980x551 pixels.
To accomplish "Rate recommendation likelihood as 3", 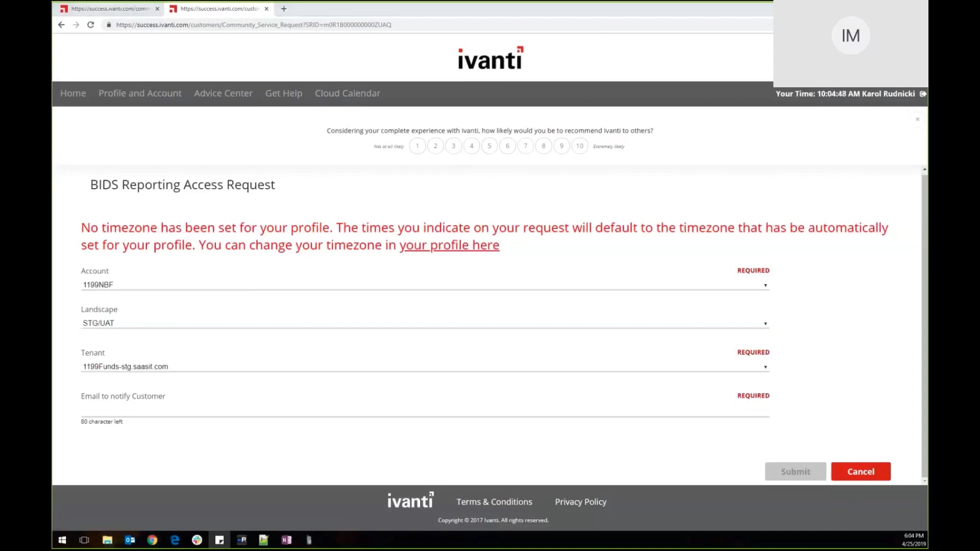I will coord(453,146).
